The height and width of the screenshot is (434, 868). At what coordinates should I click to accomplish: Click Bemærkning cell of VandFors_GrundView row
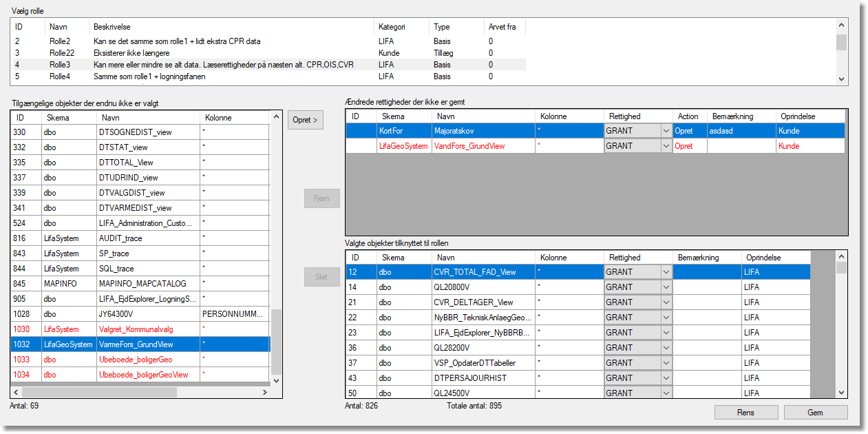[741, 146]
